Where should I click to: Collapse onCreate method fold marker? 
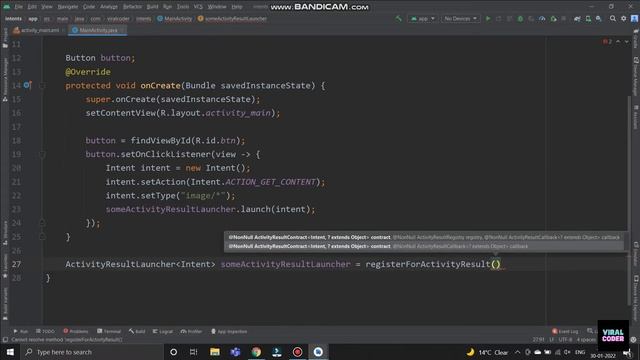[42, 86]
